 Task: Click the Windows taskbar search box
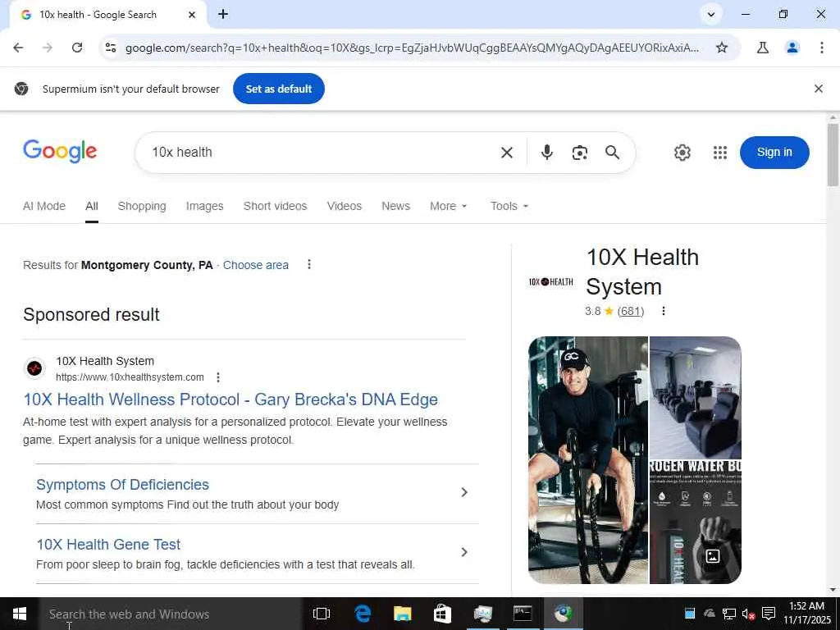(171, 614)
